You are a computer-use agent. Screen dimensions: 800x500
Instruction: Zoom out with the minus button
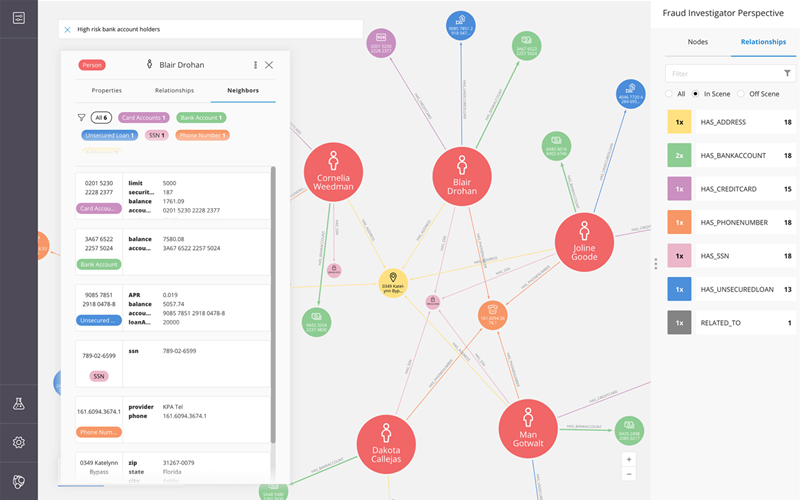point(629,474)
